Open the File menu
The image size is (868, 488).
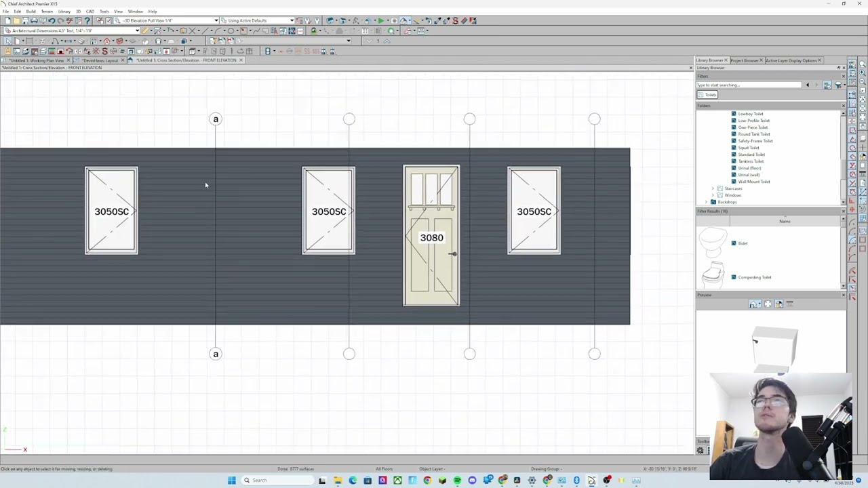5,12
